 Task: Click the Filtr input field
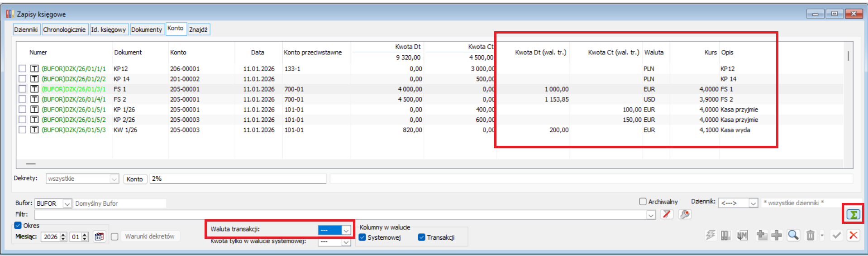point(339,215)
